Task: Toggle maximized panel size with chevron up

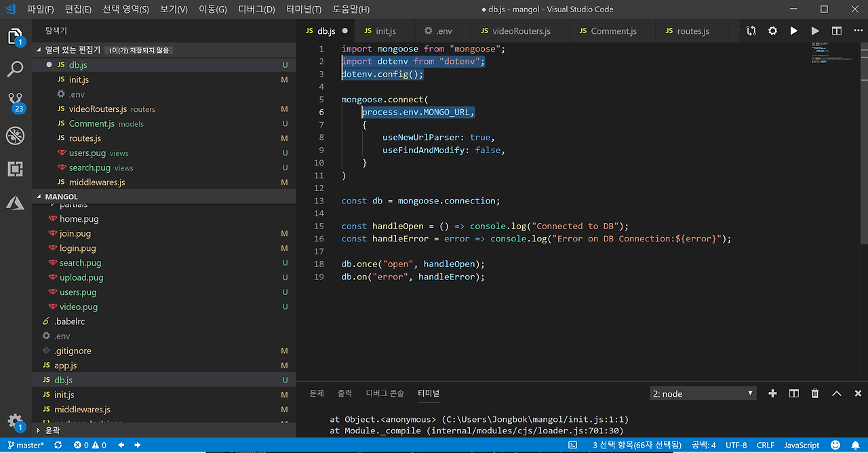Action: pyautogui.click(x=837, y=393)
